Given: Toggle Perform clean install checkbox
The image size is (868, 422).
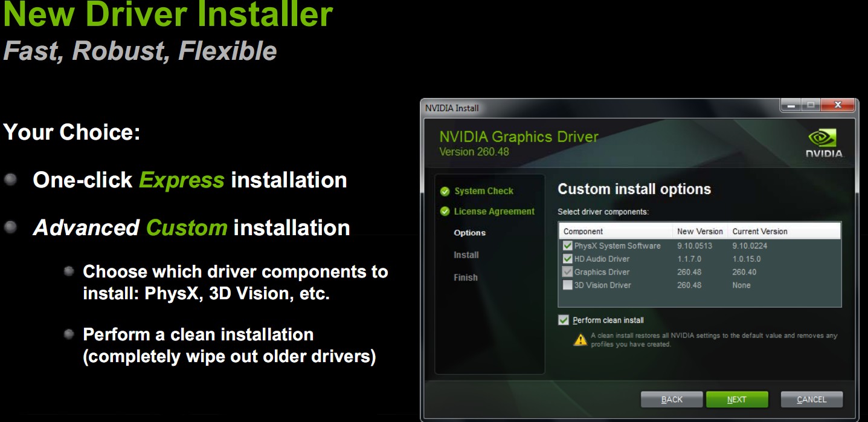Looking at the screenshot, I should [564, 320].
